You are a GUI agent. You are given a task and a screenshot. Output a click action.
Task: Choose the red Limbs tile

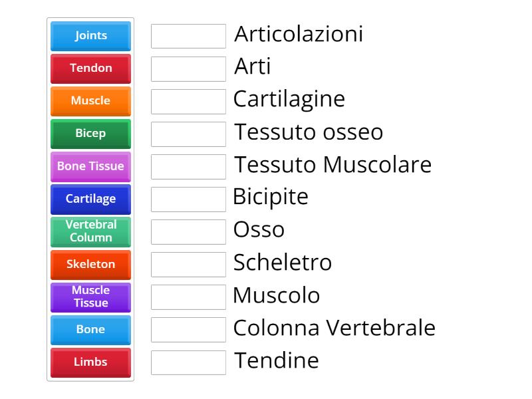90,362
